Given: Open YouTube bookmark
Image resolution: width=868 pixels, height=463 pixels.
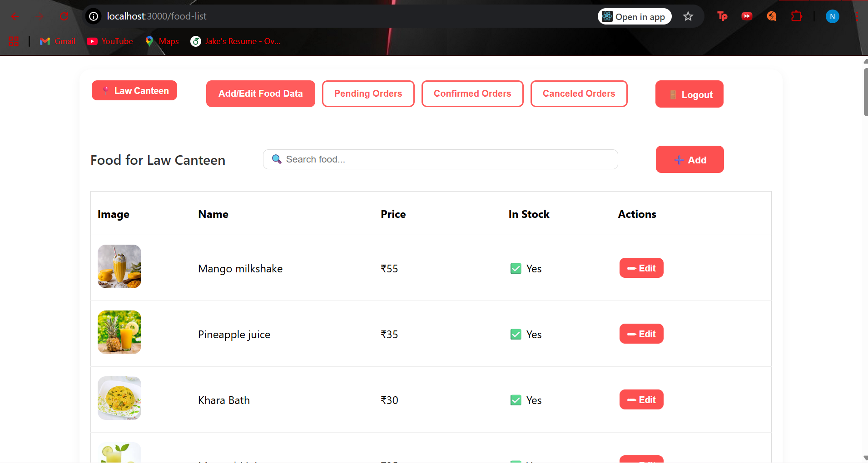Looking at the screenshot, I should pos(110,41).
